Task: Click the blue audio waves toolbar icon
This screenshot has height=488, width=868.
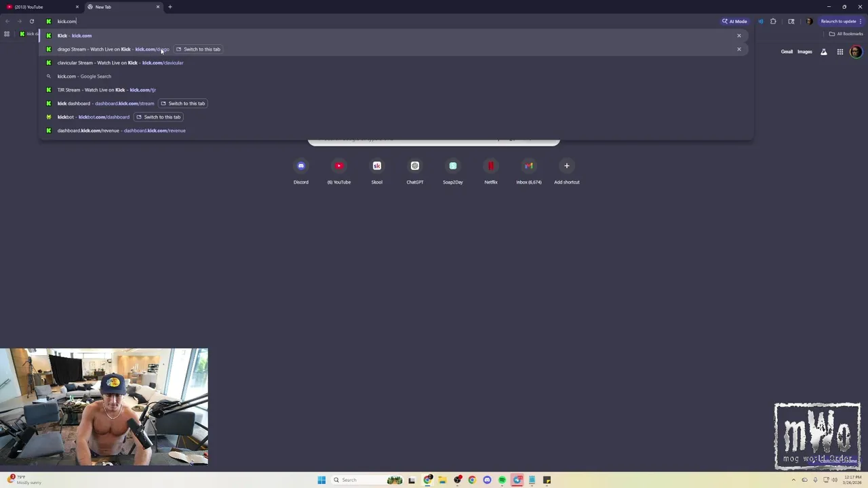Action: tap(760, 21)
